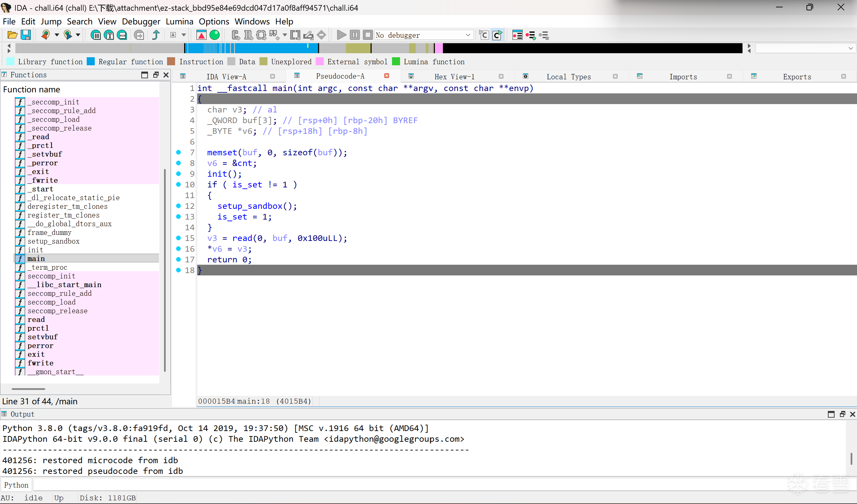Expand the jump-back arrow dropdown

click(x=57, y=35)
